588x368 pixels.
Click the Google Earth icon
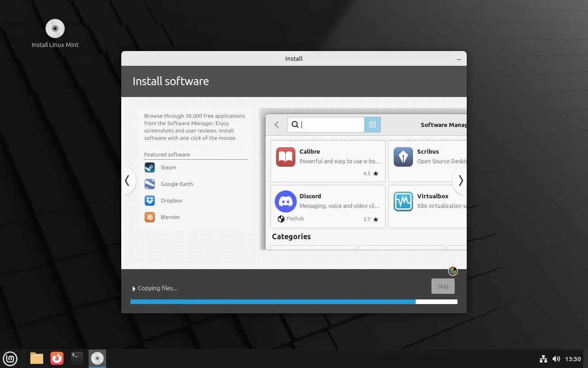[150, 184]
